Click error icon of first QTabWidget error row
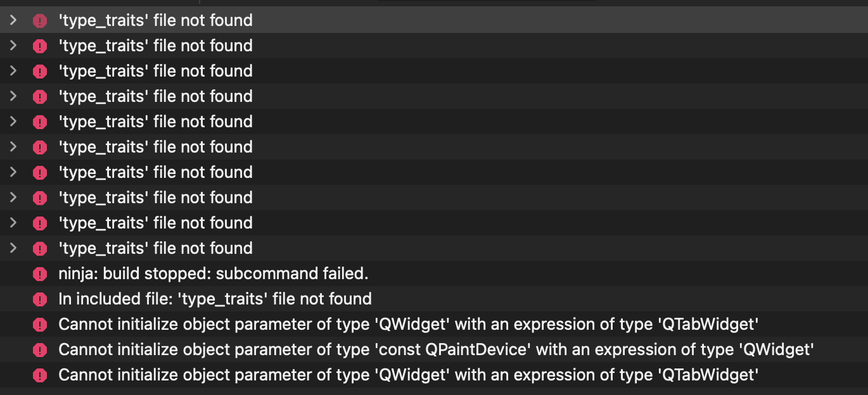 click(x=40, y=324)
